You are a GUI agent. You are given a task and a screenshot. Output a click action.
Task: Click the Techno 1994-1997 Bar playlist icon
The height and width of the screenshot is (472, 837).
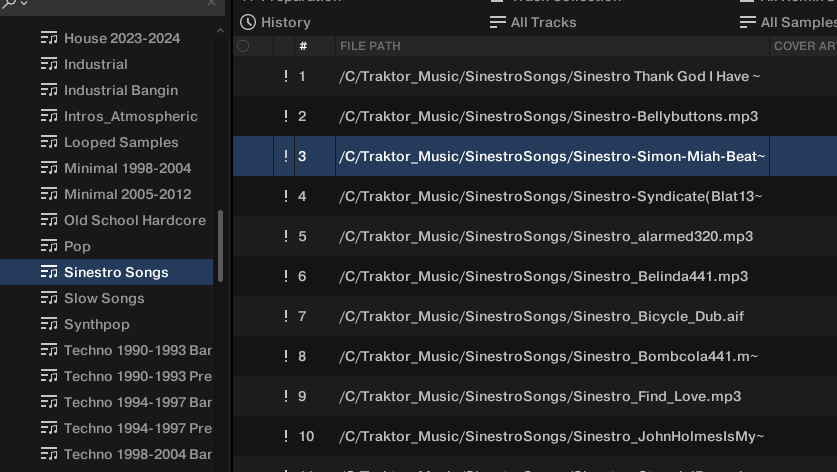[x=49, y=402]
